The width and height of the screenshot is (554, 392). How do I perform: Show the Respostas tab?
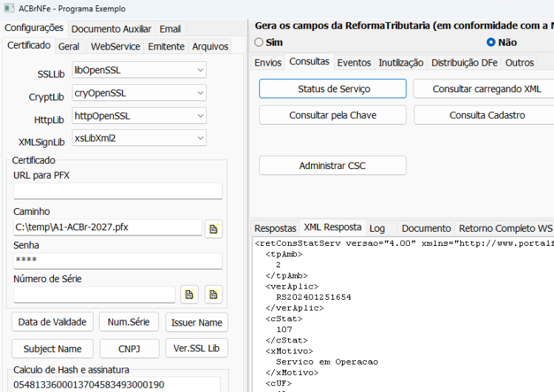click(276, 229)
